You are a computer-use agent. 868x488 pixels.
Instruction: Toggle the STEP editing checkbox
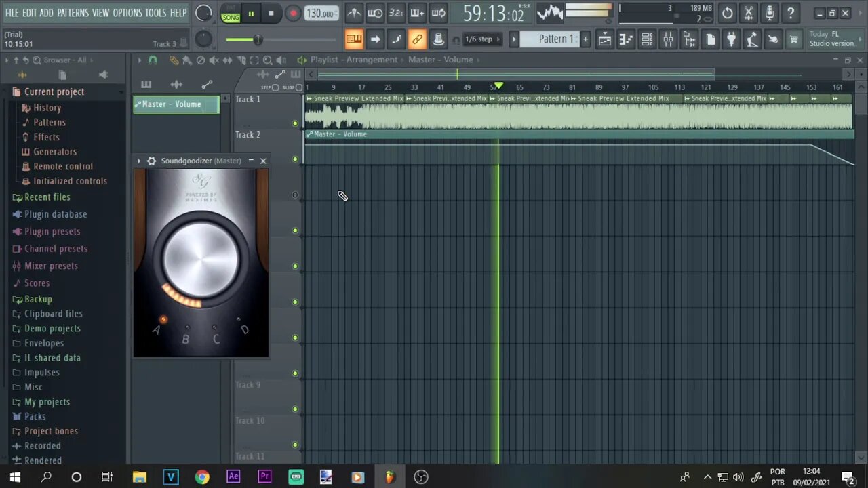(x=275, y=87)
